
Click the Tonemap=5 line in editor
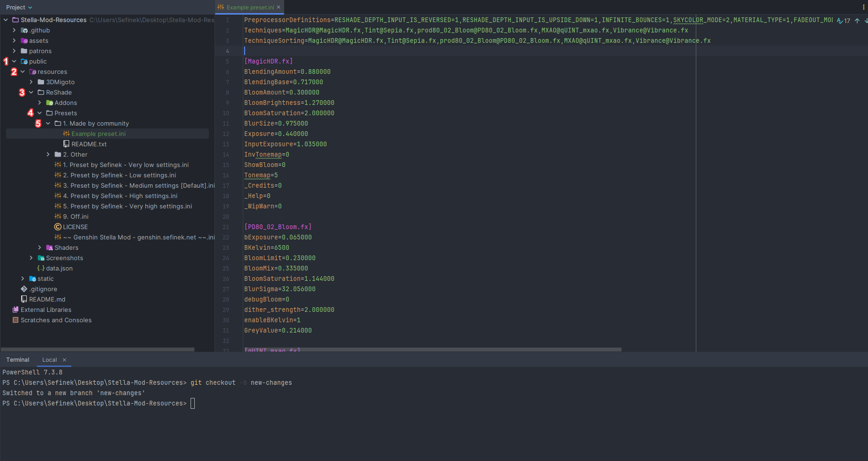click(x=261, y=175)
